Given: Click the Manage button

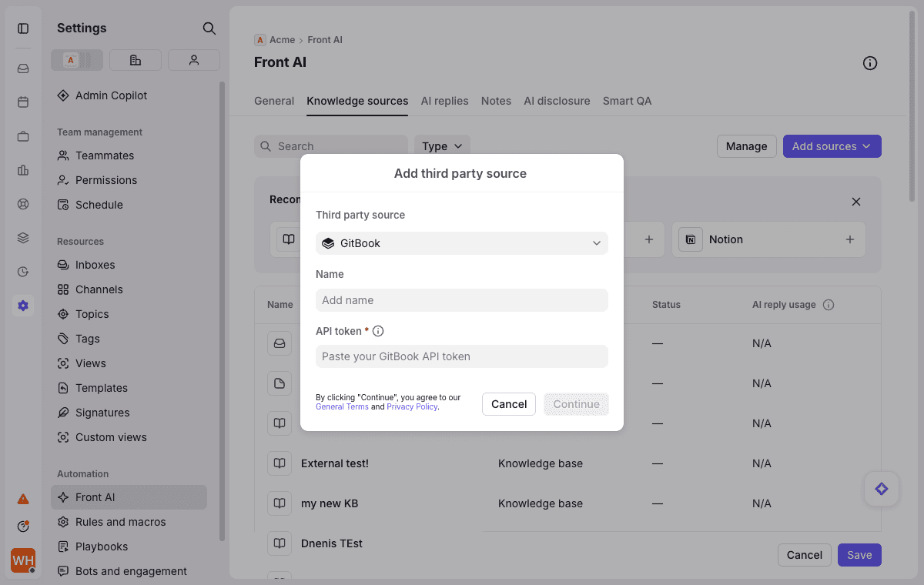Looking at the screenshot, I should click(x=746, y=146).
